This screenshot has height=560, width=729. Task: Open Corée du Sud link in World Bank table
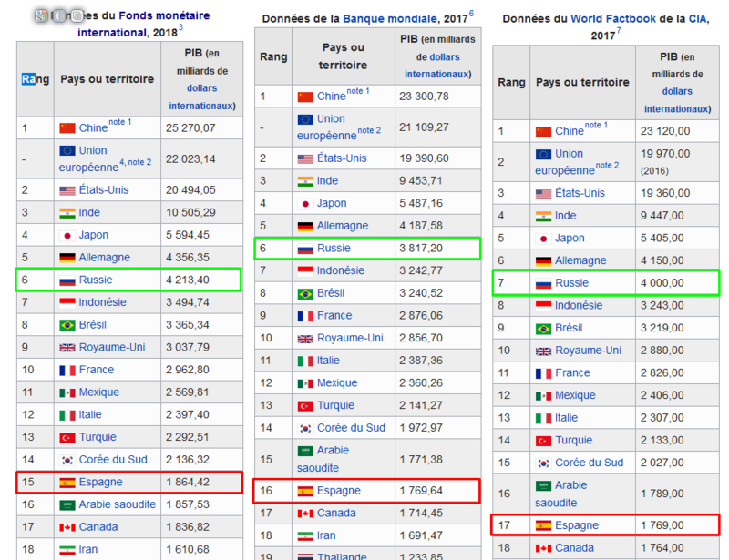point(351,428)
